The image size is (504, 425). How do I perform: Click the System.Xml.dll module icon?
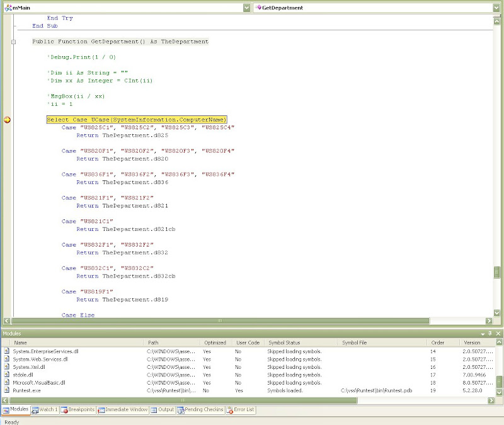[7, 367]
